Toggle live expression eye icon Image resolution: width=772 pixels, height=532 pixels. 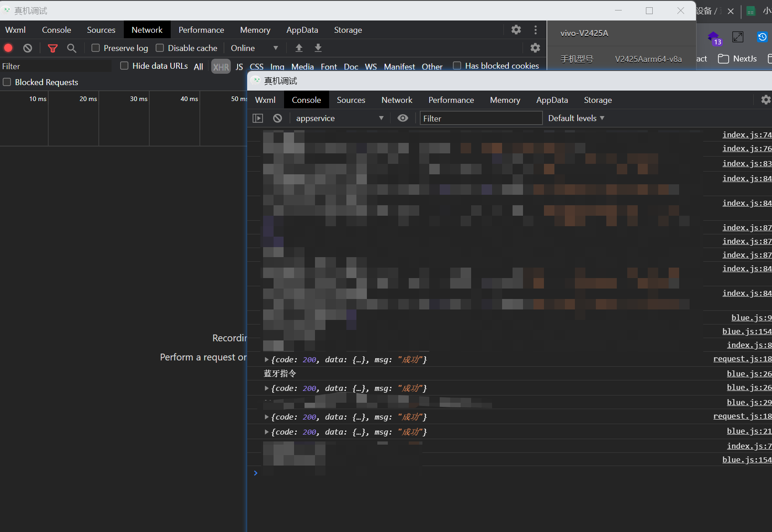[x=402, y=118]
